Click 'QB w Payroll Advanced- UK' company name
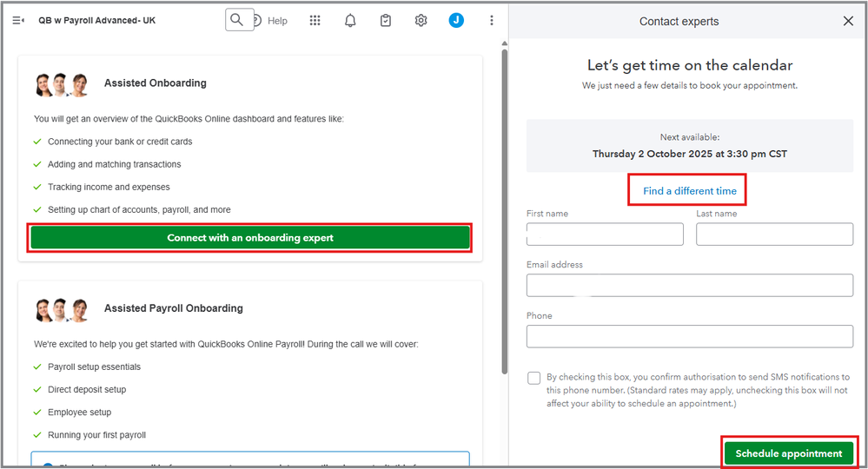Viewport: 868px width, 469px height. pyautogui.click(x=96, y=21)
